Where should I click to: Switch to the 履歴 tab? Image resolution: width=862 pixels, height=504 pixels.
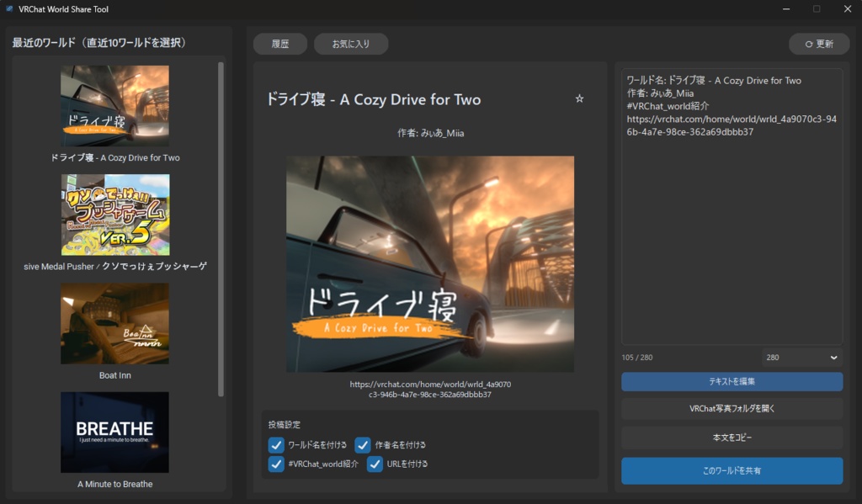279,43
